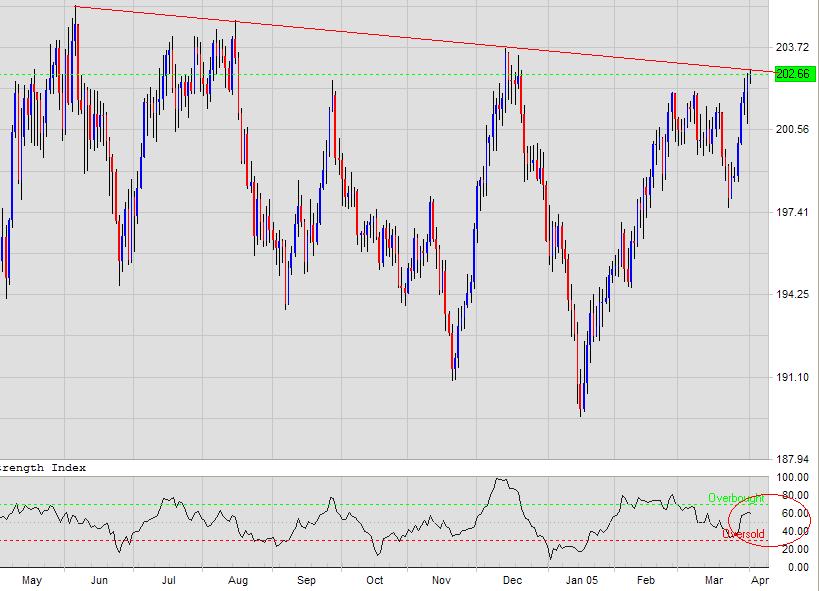Image resolution: width=819 pixels, height=591 pixels.
Task: Click the Aug date axis label
Action: [x=238, y=580]
